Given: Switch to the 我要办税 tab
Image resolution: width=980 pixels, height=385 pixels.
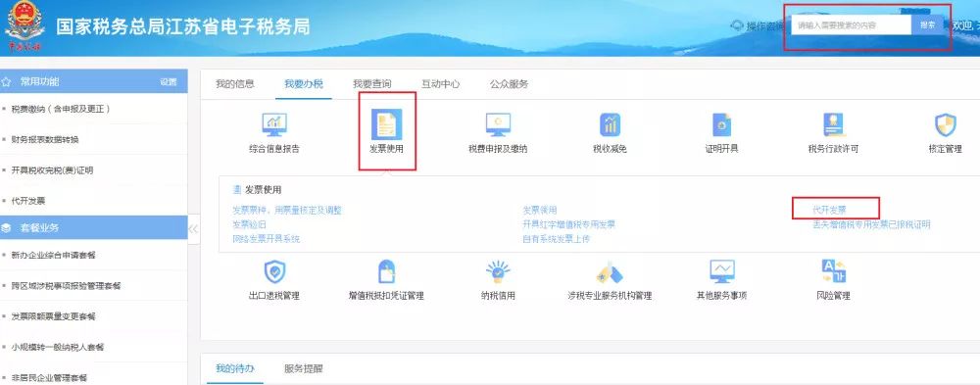Looking at the screenshot, I should click(304, 83).
